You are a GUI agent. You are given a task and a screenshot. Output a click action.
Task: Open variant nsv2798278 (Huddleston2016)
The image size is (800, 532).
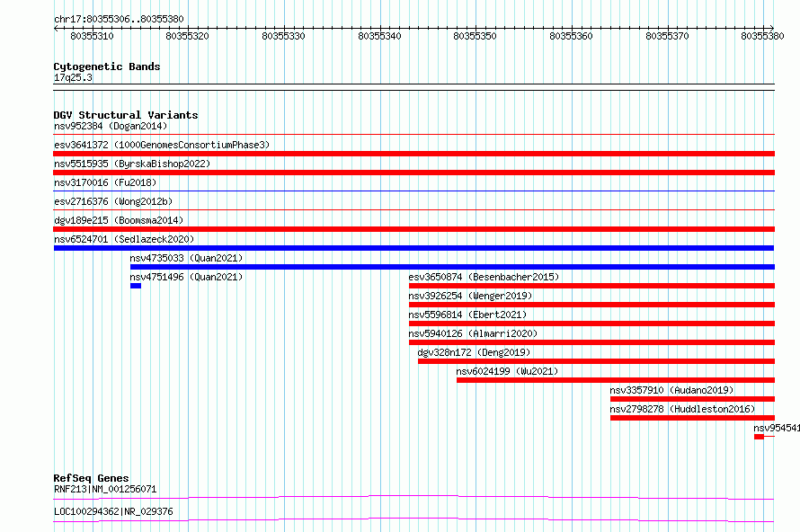pos(682,409)
